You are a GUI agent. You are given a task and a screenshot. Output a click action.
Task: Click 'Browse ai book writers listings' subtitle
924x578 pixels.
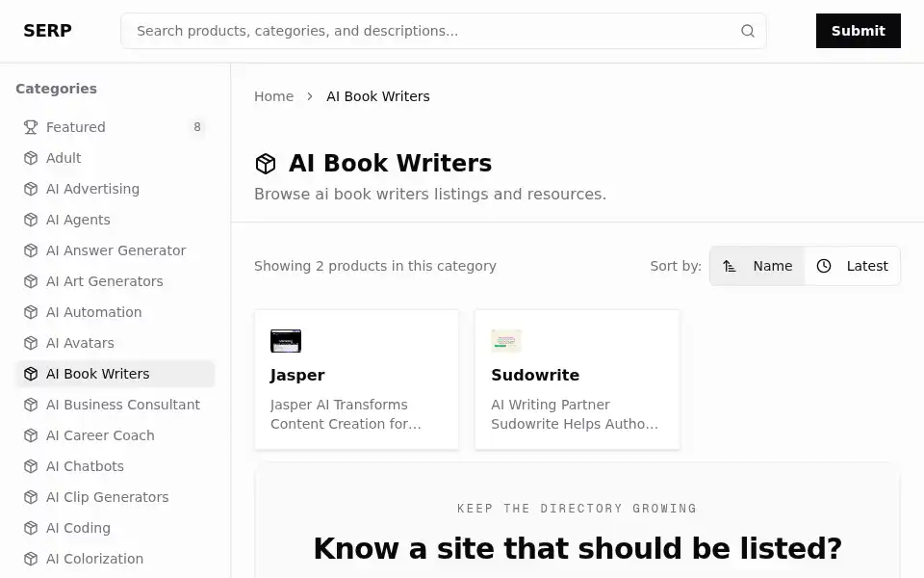430,194
